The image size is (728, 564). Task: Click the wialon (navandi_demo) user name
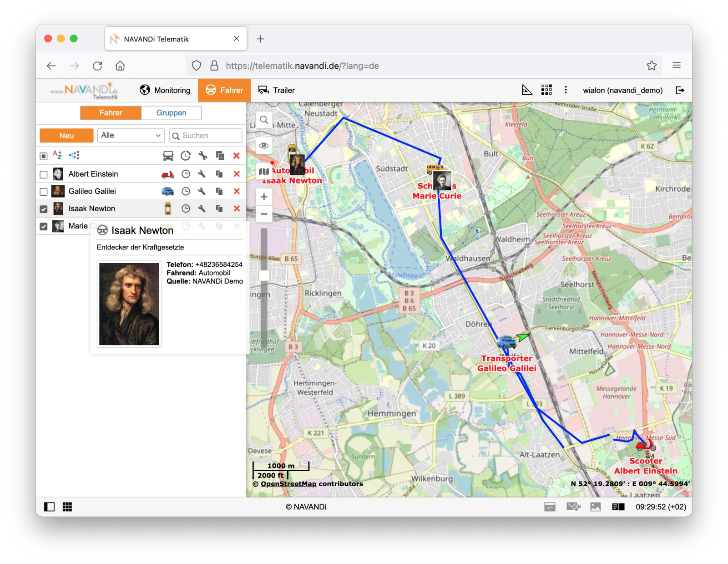click(x=622, y=90)
